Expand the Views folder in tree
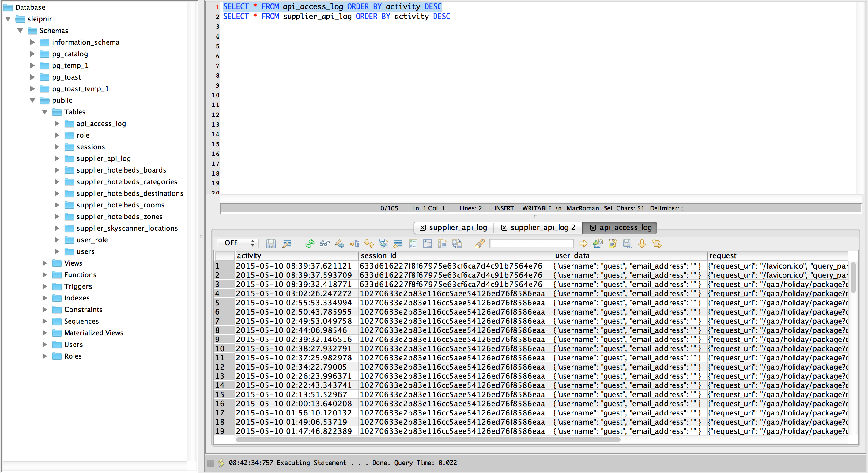The width and height of the screenshot is (868, 473). 45,263
